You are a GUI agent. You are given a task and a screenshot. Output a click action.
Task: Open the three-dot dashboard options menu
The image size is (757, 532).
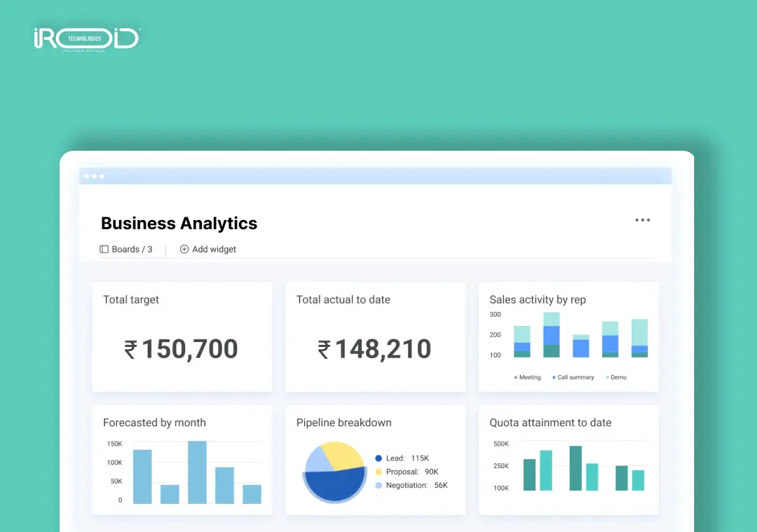coord(643,219)
